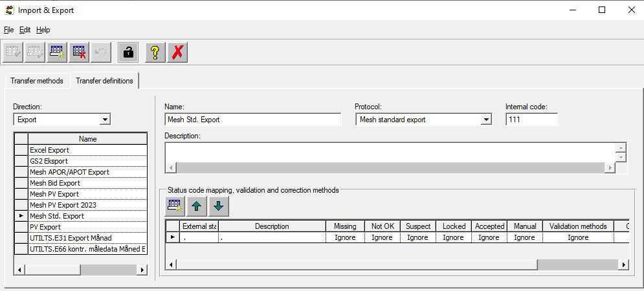Click the Ignore cell under Missing
The width and height of the screenshot is (644, 291).
(x=345, y=237)
